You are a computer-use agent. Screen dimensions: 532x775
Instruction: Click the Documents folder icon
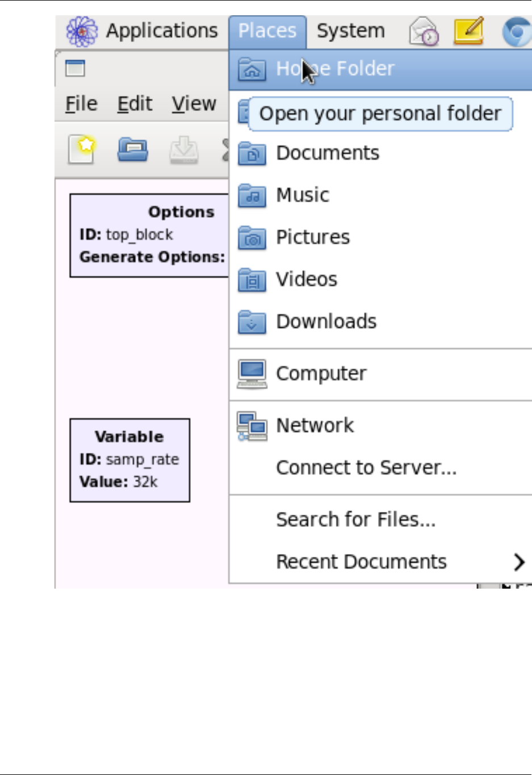tap(252, 153)
